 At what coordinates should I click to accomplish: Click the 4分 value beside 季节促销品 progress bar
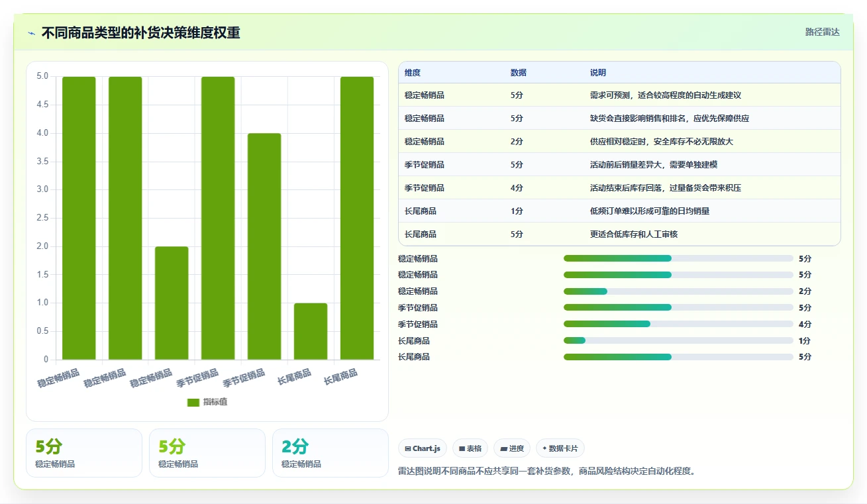coord(805,325)
